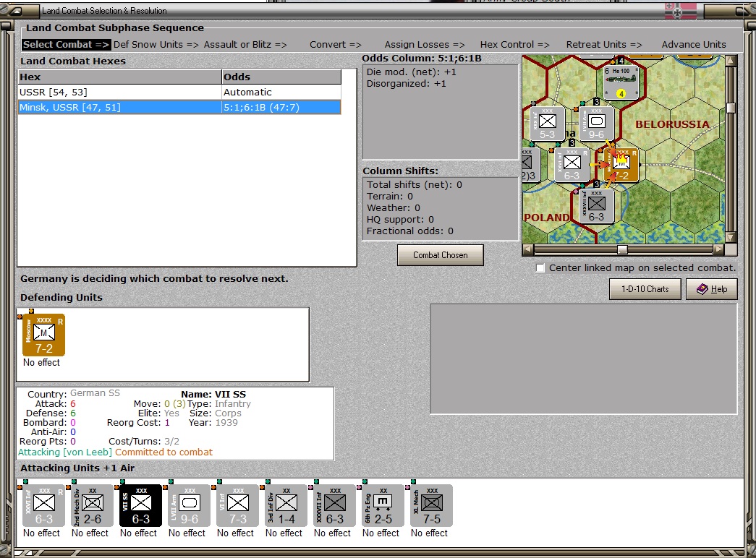756x558 pixels.
Task: Click the Assault or Blitz phase step
Action: (x=245, y=44)
